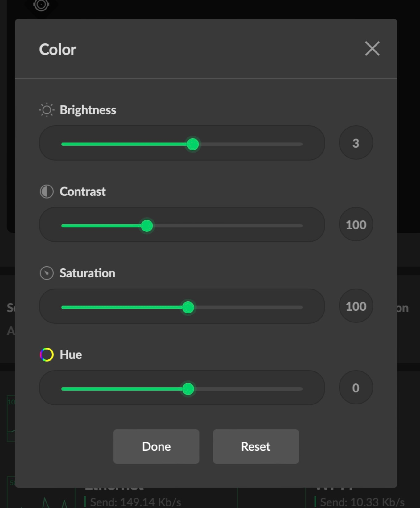Click the Saturation value field showing 100

[x=356, y=306]
